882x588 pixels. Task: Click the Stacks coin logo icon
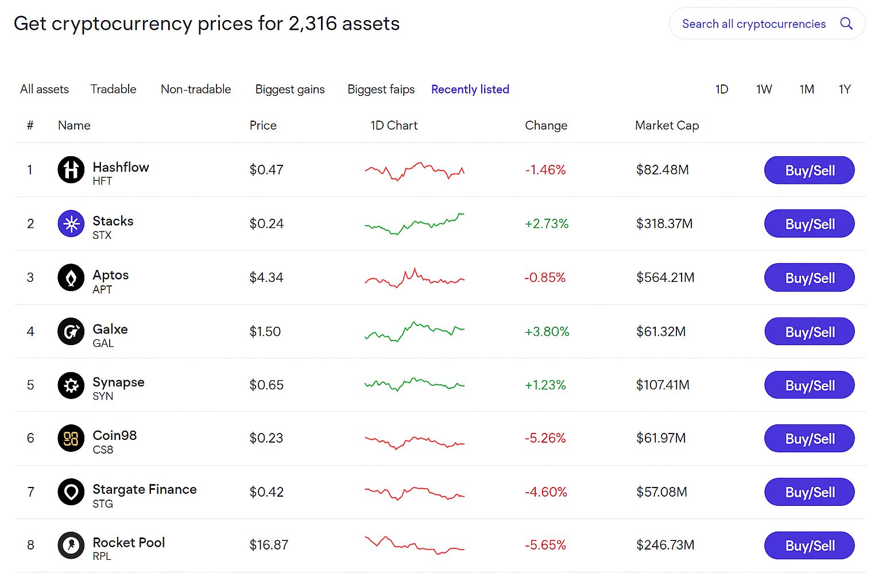(x=71, y=223)
